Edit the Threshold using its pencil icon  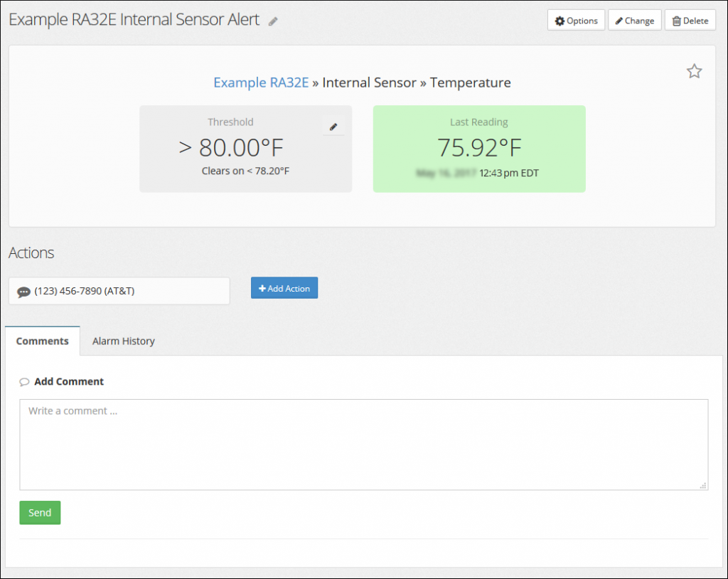tap(333, 125)
